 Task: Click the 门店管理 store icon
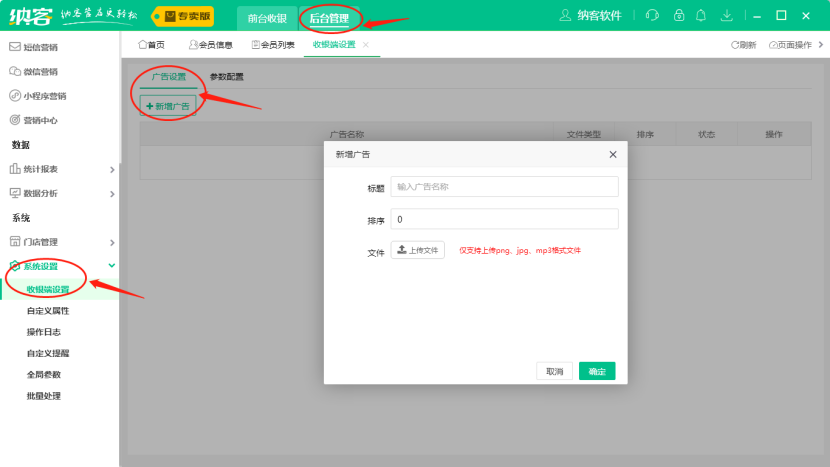point(15,242)
